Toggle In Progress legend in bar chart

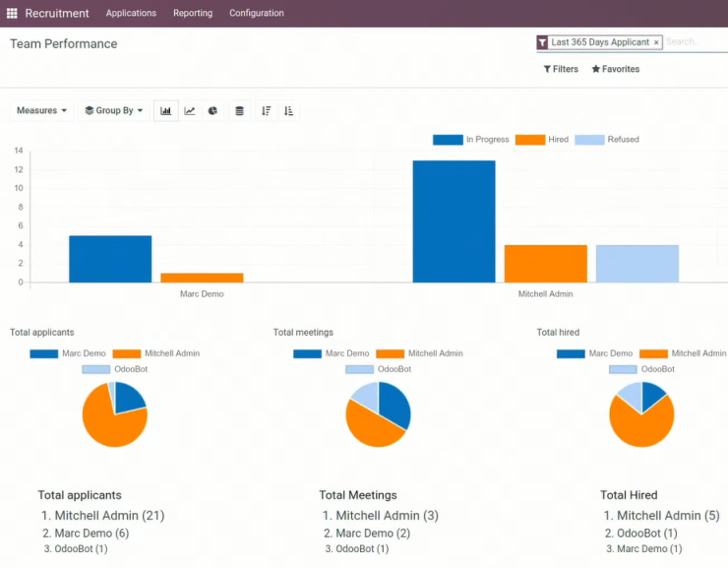pyautogui.click(x=471, y=140)
